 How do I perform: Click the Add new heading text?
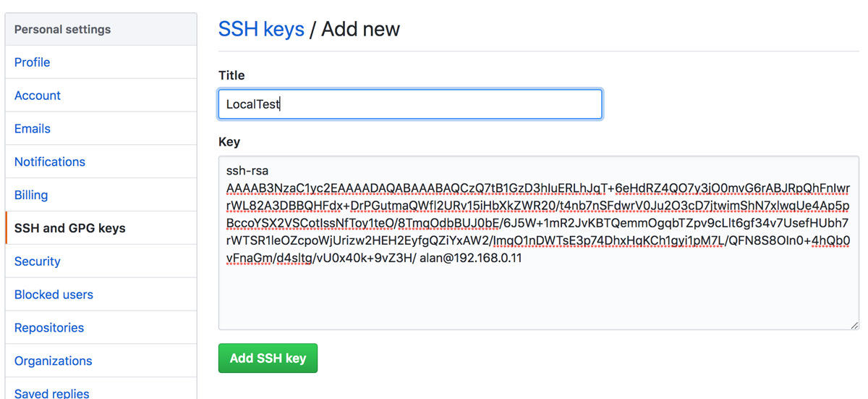[360, 30]
